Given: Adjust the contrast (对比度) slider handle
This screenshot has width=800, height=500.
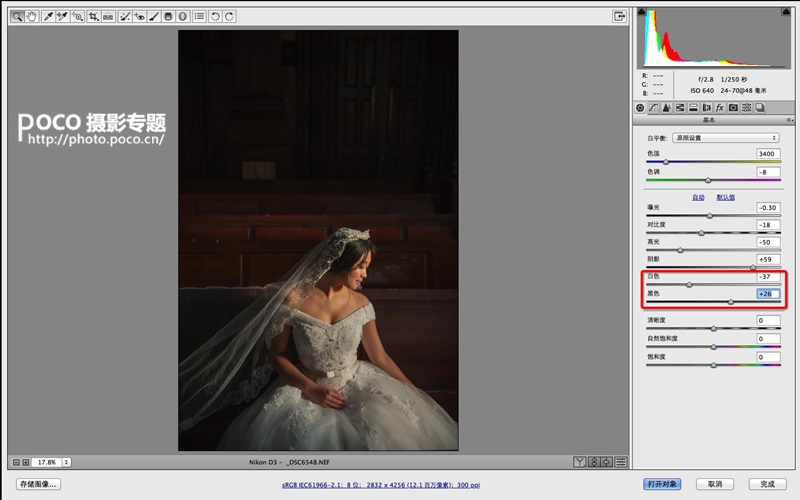Looking at the screenshot, I should pyautogui.click(x=702, y=233).
